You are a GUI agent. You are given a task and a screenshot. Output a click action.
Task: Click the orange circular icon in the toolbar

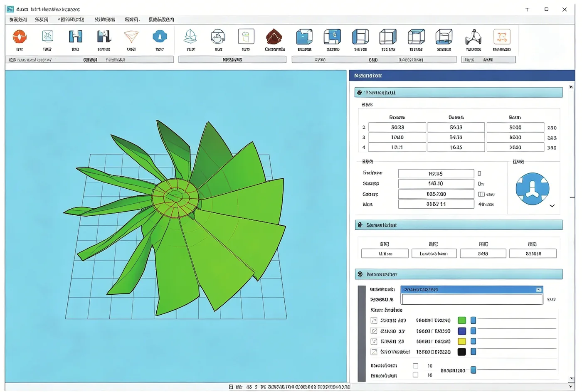(20, 37)
